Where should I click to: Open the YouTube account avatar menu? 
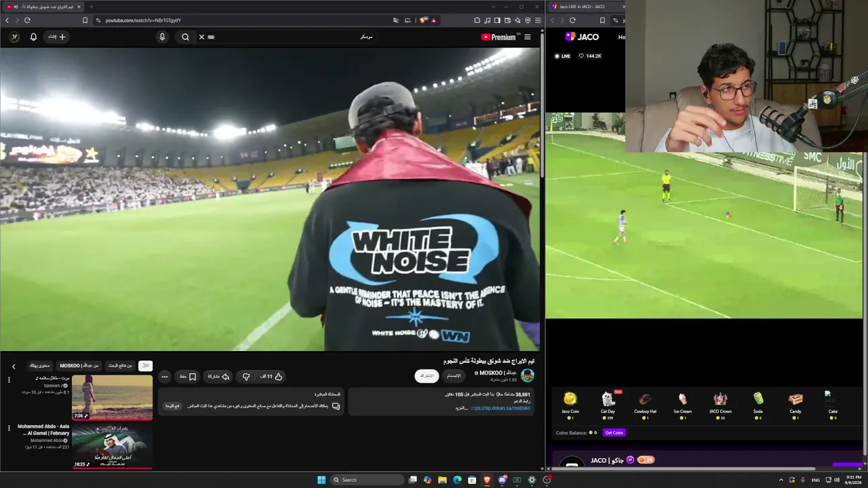14,37
